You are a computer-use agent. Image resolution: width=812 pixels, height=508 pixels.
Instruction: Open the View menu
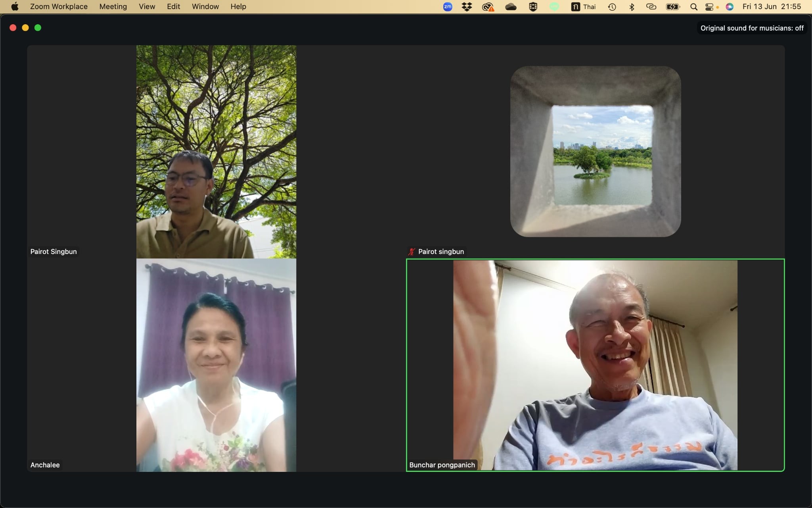point(147,7)
